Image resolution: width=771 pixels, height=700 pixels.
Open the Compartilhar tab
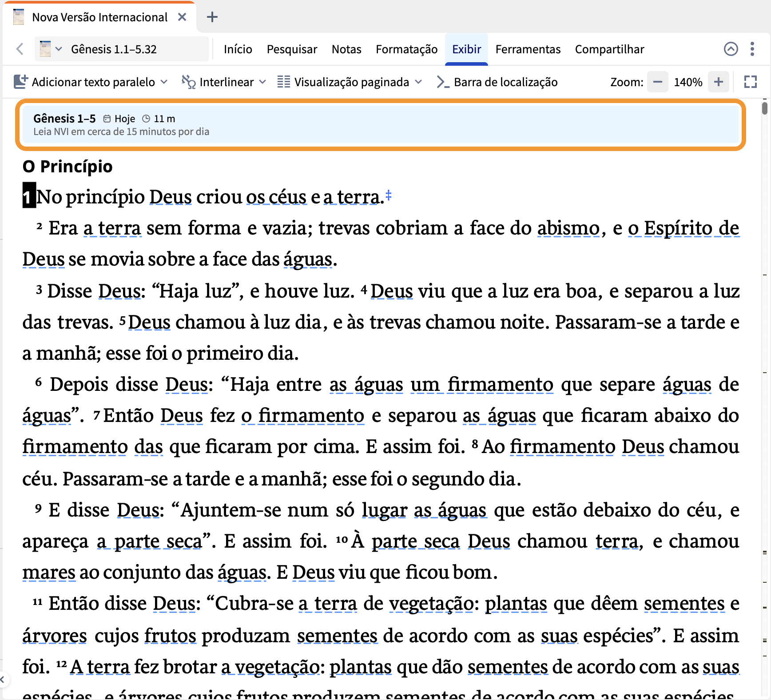point(609,49)
